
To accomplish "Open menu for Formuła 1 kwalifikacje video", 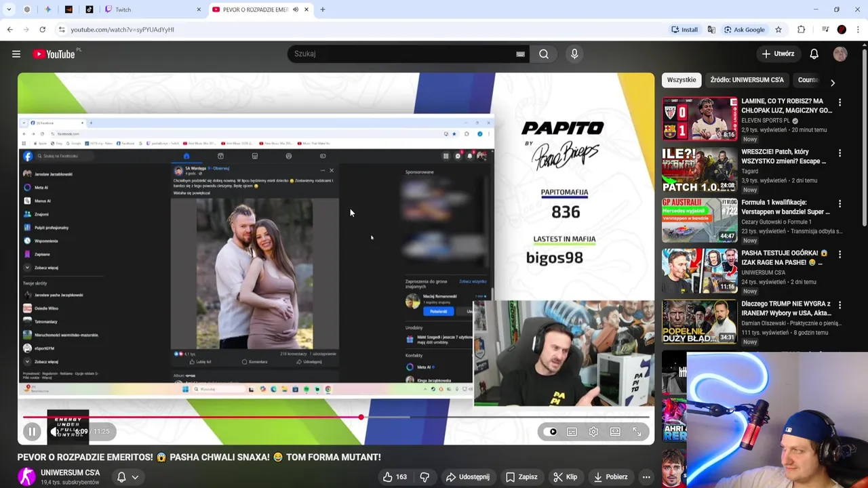I will (840, 203).
